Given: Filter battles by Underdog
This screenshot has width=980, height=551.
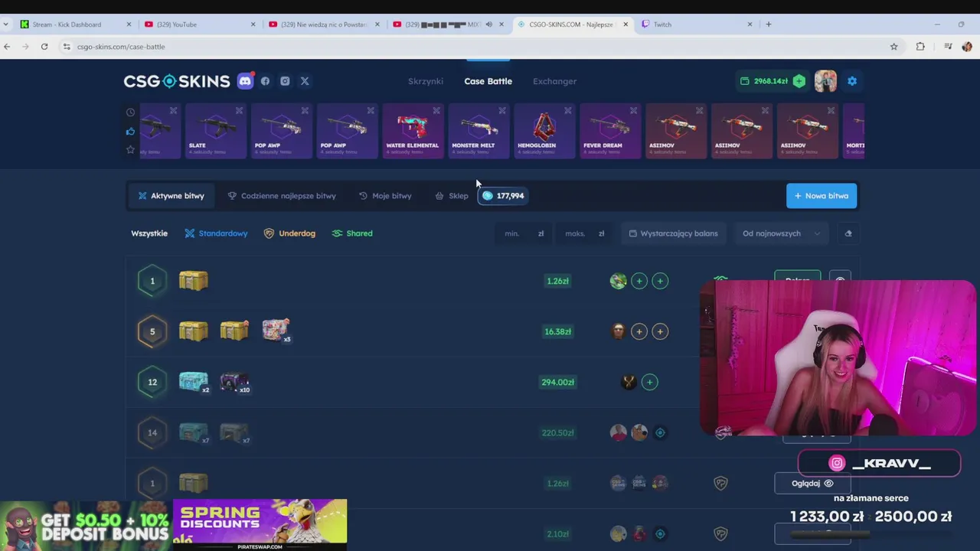Looking at the screenshot, I should point(289,233).
